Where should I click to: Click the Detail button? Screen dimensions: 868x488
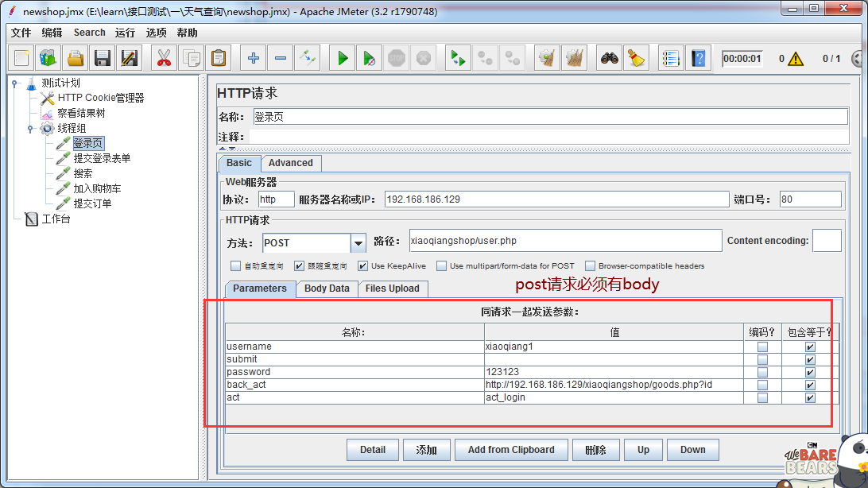(x=373, y=450)
